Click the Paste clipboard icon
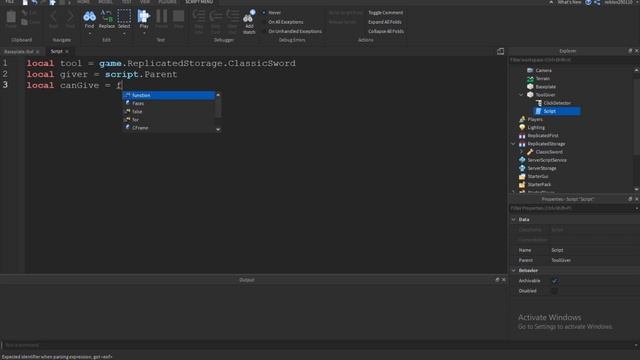Image resolution: width=640 pixels, height=360 pixels. click(11, 17)
